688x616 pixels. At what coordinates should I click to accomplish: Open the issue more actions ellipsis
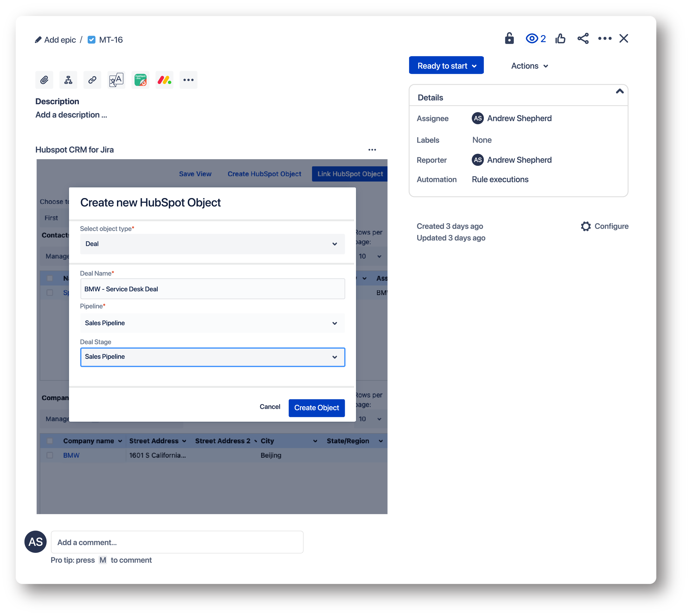(605, 39)
